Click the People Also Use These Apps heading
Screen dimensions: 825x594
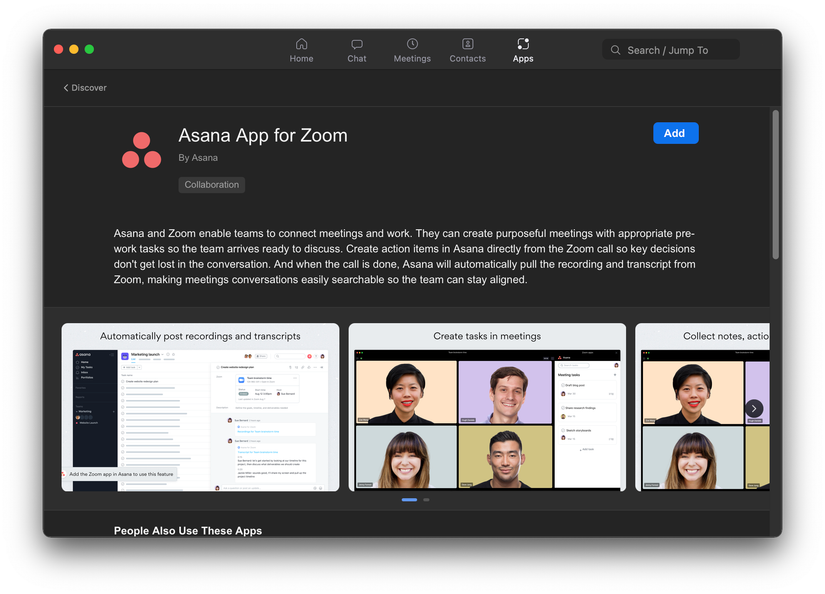(188, 530)
